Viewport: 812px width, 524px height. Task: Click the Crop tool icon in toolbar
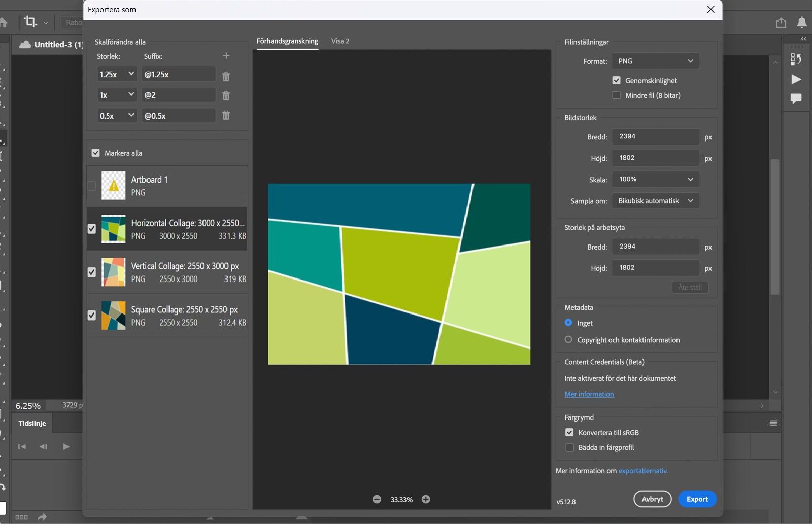[x=30, y=22]
